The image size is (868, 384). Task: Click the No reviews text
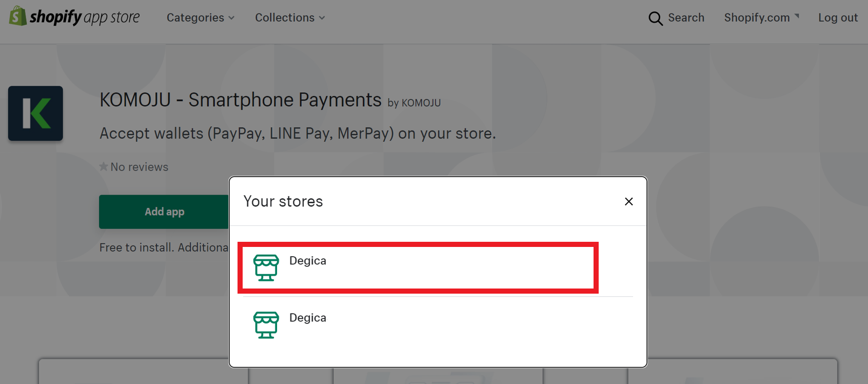139,167
